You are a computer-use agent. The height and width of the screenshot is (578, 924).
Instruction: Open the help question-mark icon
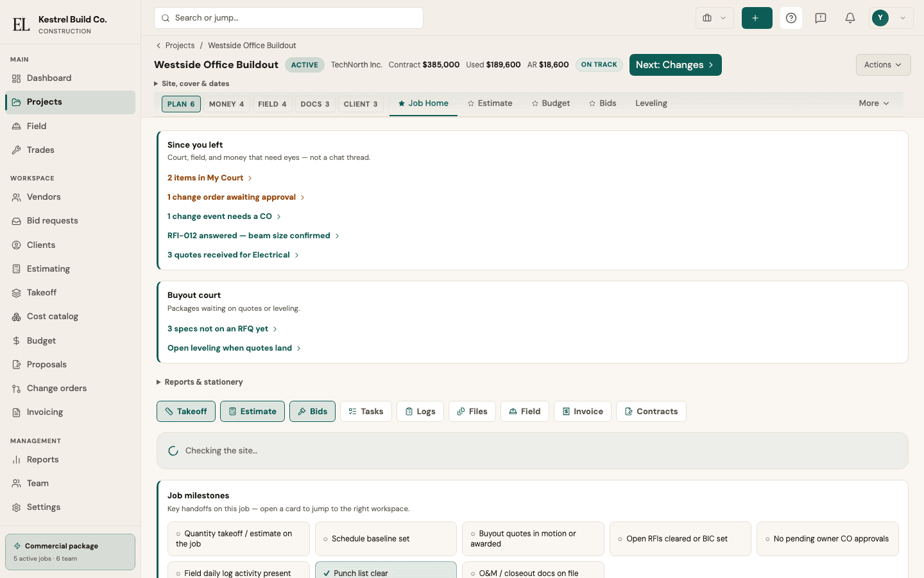point(791,18)
